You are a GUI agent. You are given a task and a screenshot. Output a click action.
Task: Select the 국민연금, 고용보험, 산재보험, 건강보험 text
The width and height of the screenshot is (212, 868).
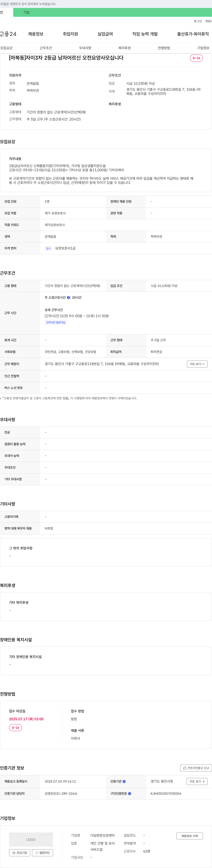pyautogui.click(x=70, y=352)
